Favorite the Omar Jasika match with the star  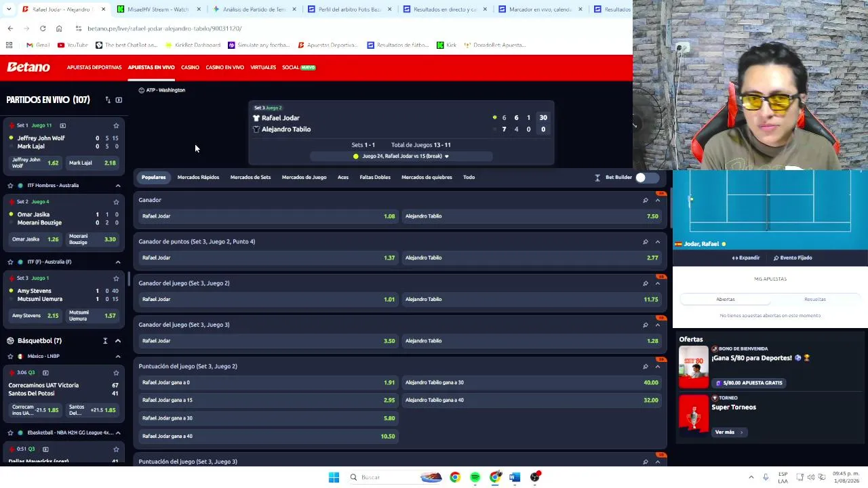116,201
